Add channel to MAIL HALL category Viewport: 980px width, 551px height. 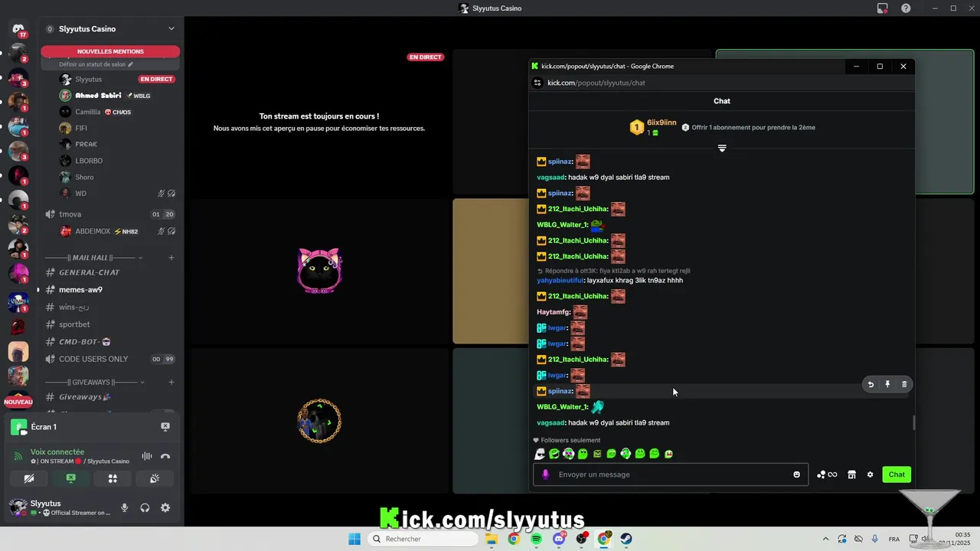(171, 258)
